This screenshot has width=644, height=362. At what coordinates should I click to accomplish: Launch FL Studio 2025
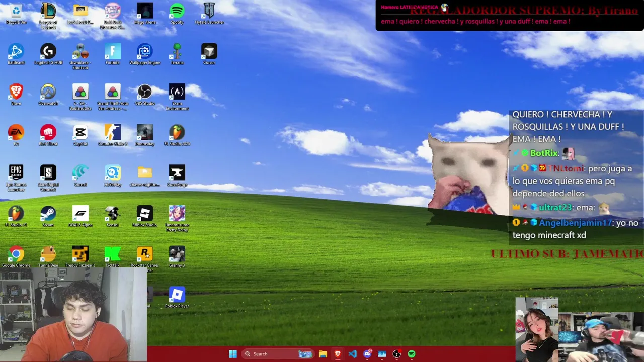coord(177,135)
